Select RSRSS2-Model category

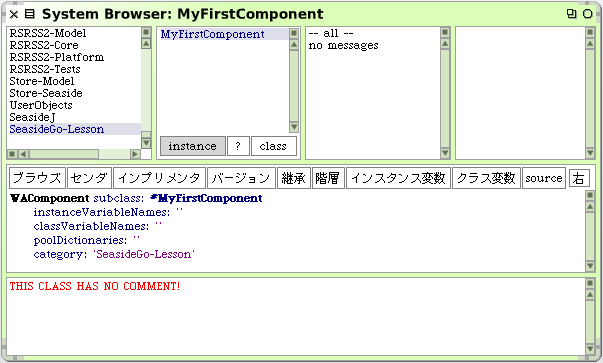click(48, 33)
